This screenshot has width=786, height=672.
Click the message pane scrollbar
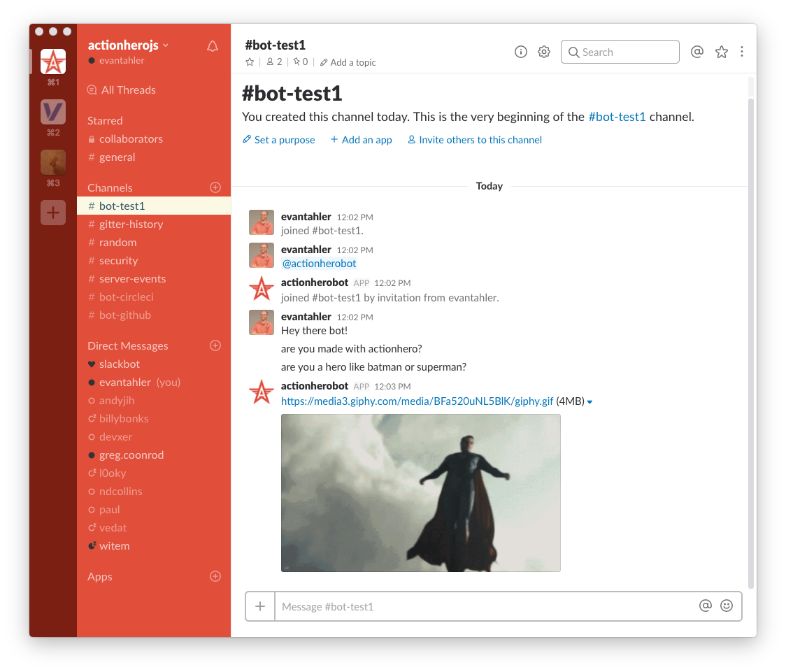(x=751, y=343)
